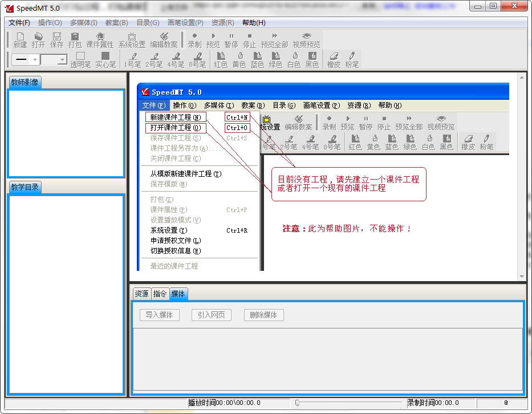This screenshot has width=532, height=414.
Task: Click the 预览 preview play icon
Action: point(213,40)
